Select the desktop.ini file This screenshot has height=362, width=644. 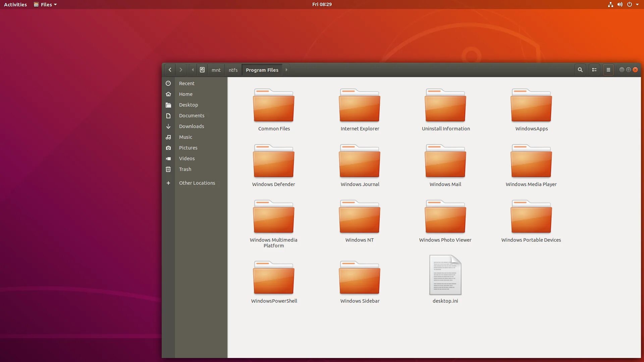coord(445,276)
